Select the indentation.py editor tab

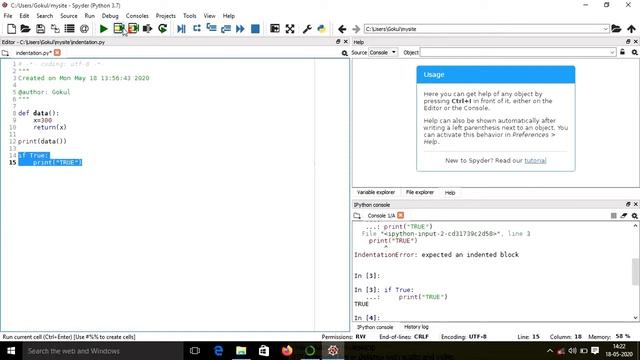[x=33, y=53]
